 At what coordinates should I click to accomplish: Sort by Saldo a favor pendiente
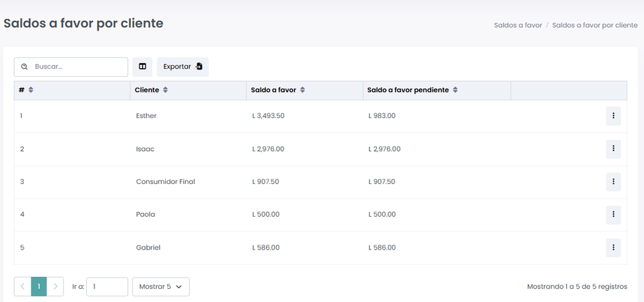455,90
